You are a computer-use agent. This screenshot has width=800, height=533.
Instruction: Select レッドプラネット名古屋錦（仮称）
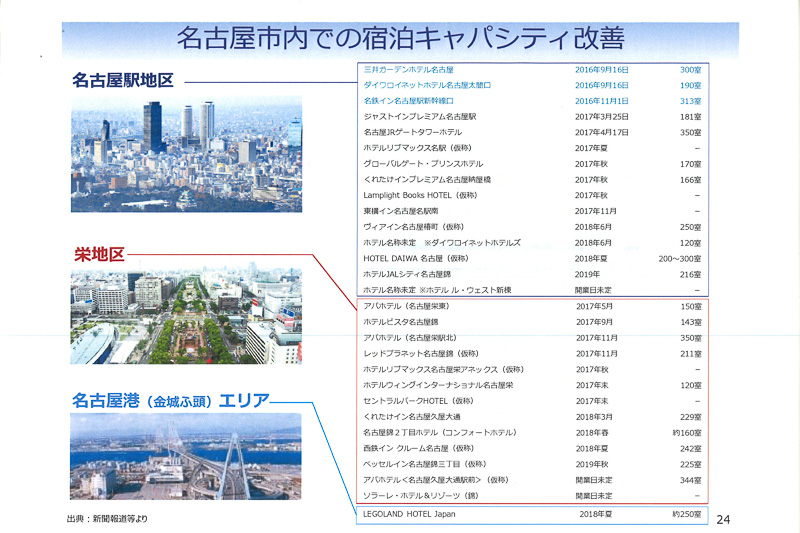point(421,354)
